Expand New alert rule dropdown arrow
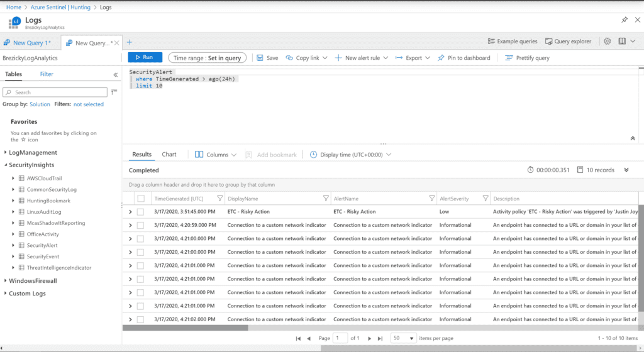Image resolution: width=644 pixels, height=352 pixels. click(x=386, y=58)
